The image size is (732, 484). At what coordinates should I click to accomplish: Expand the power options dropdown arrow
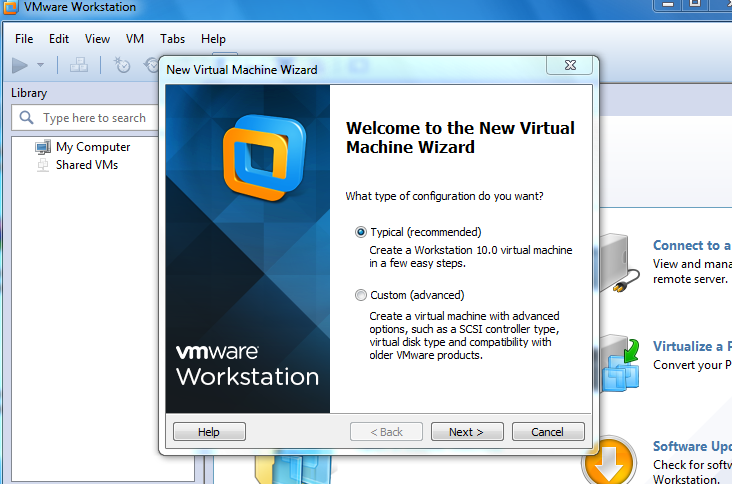click(41, 65)
